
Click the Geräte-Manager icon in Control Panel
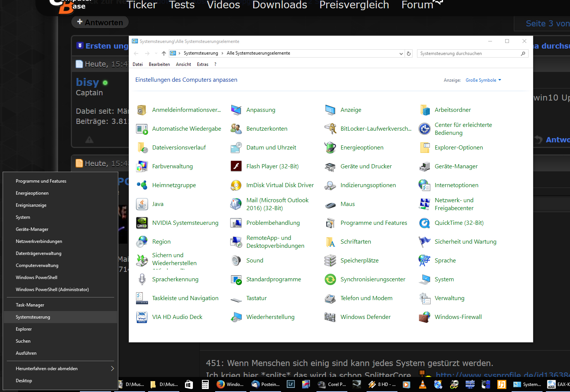(425, 166)
